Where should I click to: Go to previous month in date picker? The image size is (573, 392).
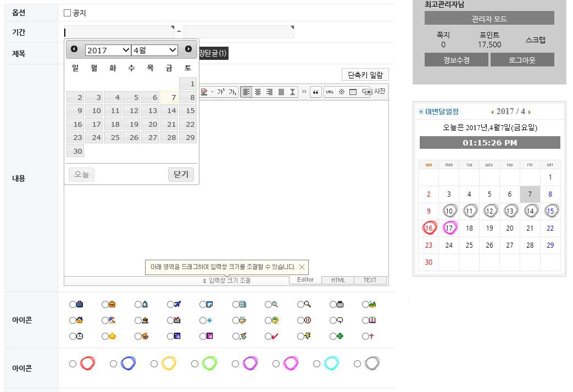click(74, 49)
